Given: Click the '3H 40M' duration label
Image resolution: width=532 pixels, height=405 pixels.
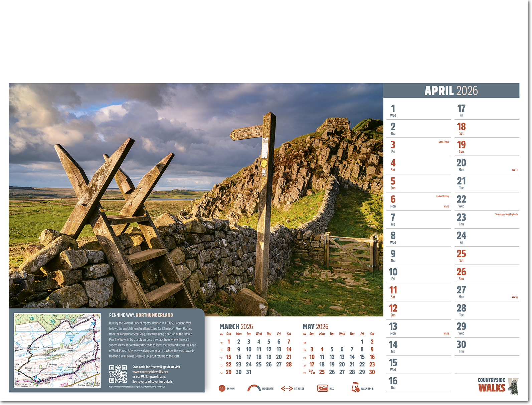Looking at the screenshot, I should [x=230, y=389].
